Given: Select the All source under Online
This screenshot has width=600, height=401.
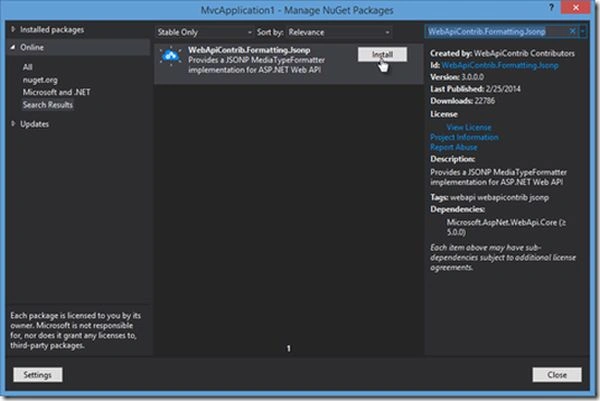Looking at the screenshot, I should [x=28, y=67].
